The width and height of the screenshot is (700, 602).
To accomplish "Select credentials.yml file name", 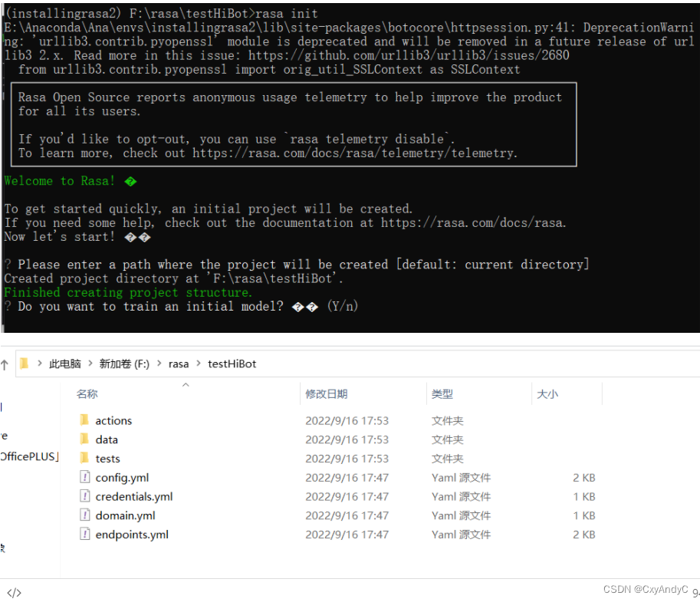I will [134, 497].
